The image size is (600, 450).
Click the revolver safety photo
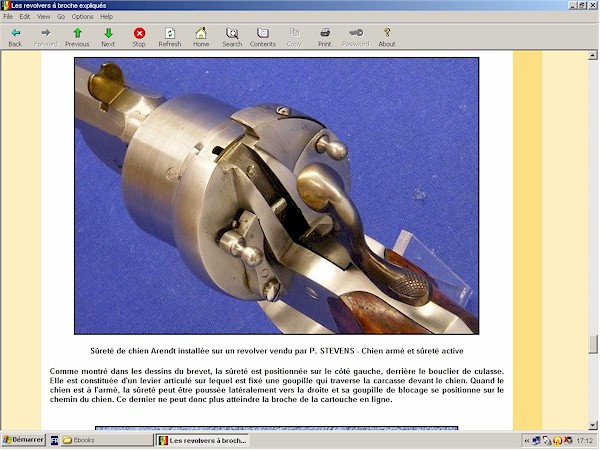pos(276,195)
